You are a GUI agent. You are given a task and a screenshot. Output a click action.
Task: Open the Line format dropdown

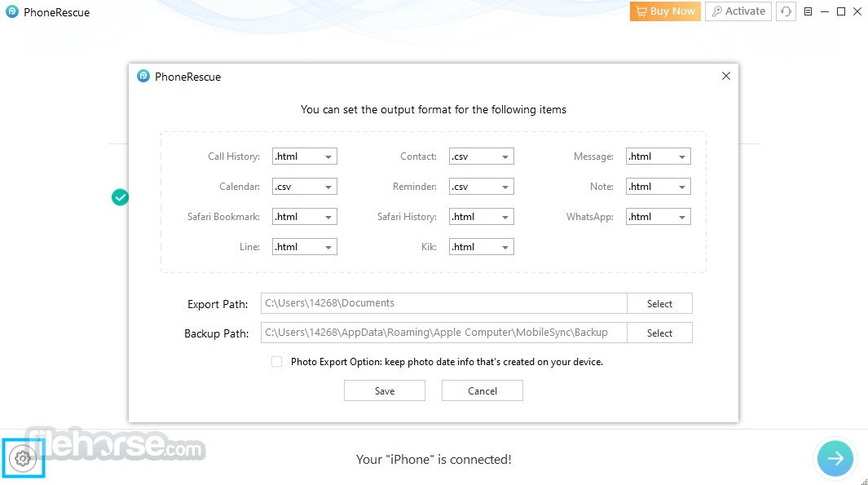[x=305, y=247]
